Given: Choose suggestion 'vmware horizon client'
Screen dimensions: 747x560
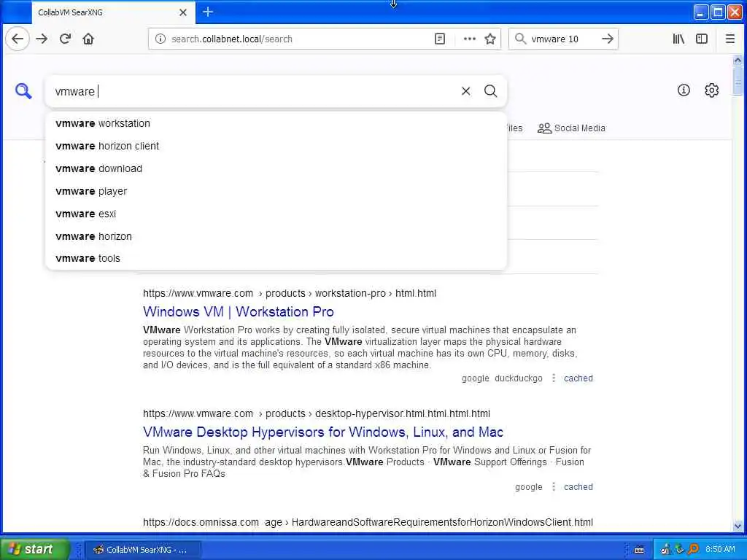Looking at the screenshot, I should [276, 146].
